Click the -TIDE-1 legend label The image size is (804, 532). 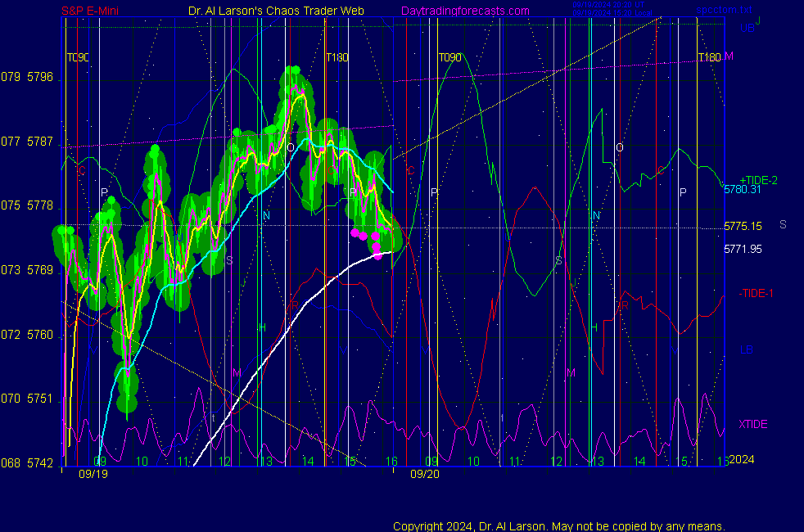point(757,293)
